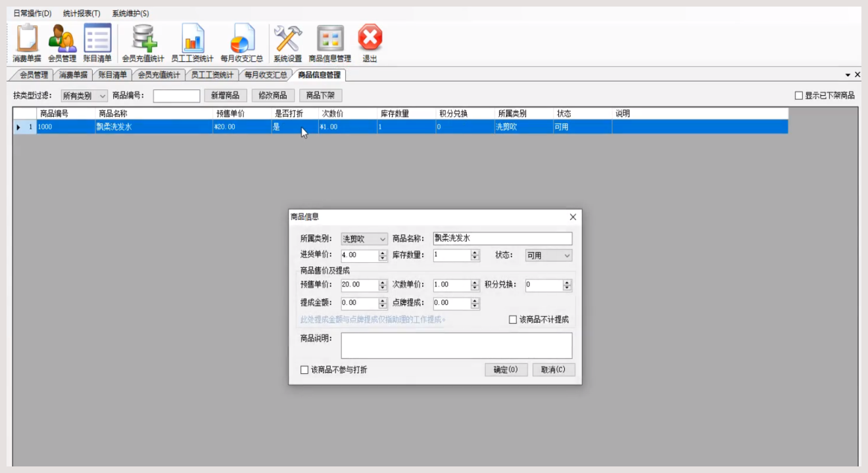
Task: Click the 预售单价 value 20.00 field
Action: (360, 286)
